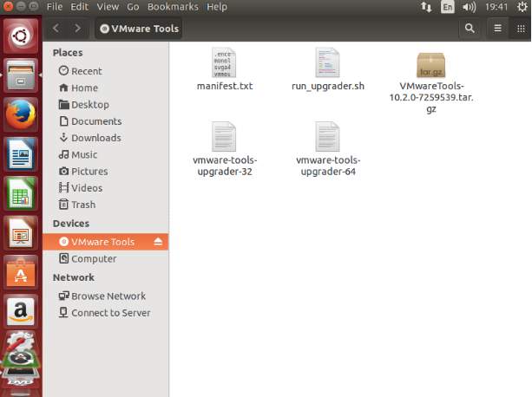Select the vmware-tools-upgrader-64 file icon
This screenshot has width=532, height=397.
327,136
